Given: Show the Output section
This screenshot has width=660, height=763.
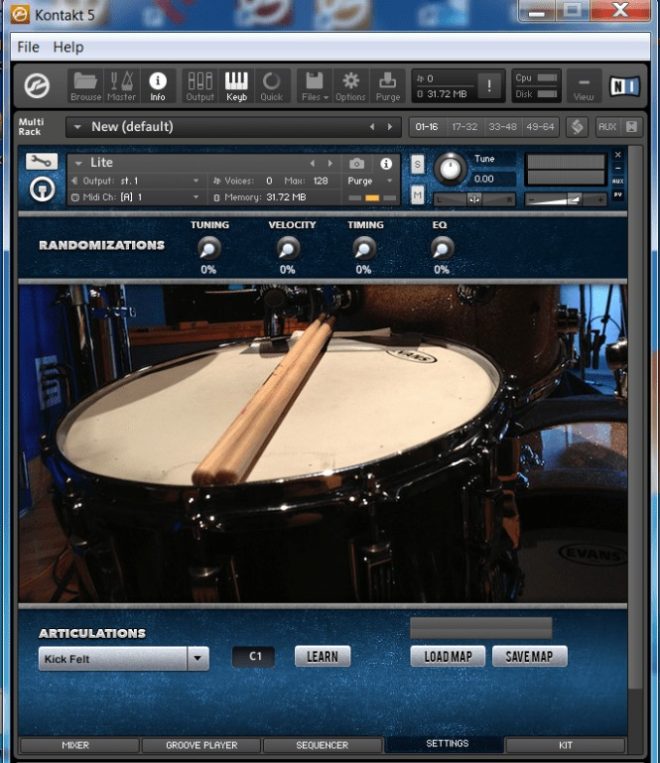Looking at the screenshot, I should coord(200,86).
